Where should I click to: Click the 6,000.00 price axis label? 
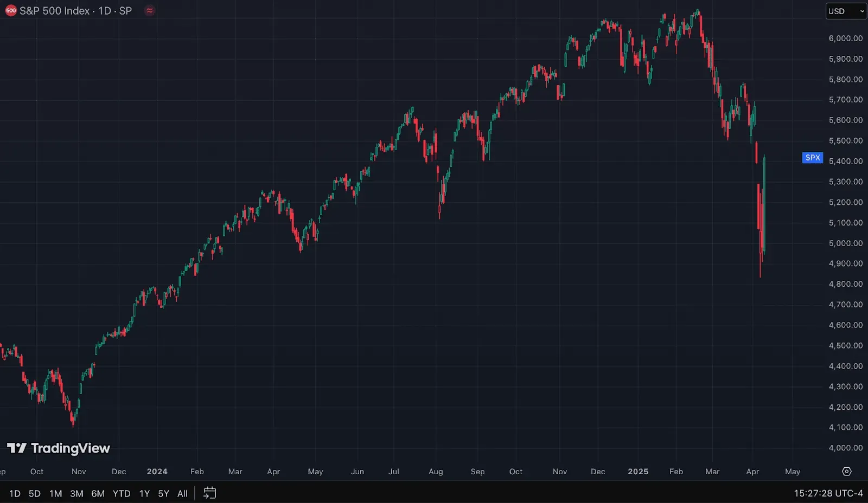(846, 38)
